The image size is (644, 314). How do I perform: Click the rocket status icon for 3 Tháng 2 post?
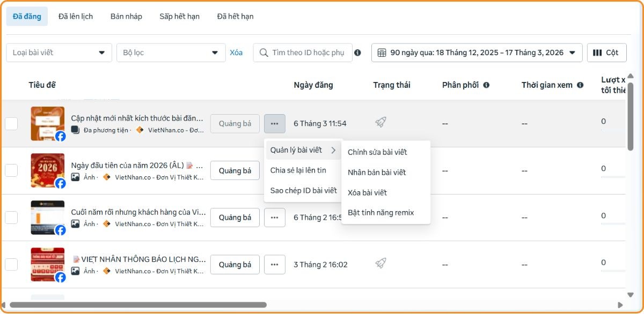click(380, 263)
